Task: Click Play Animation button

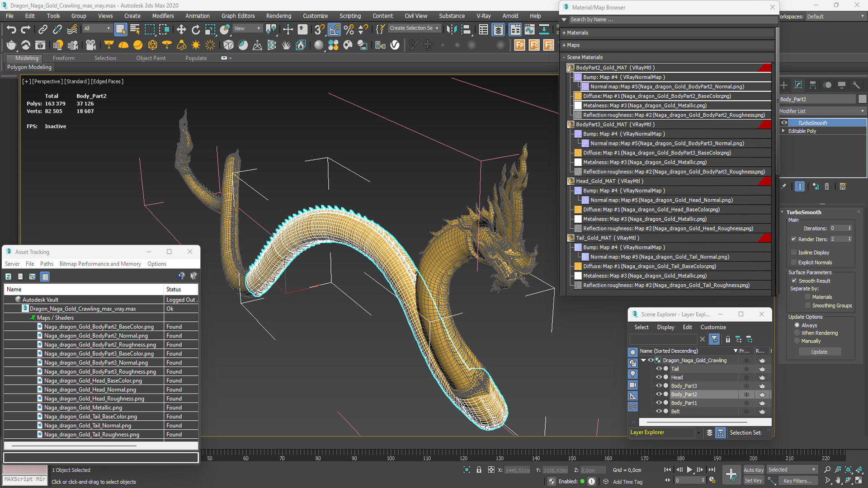Action: pyautogui.click(x=689, y=470)
